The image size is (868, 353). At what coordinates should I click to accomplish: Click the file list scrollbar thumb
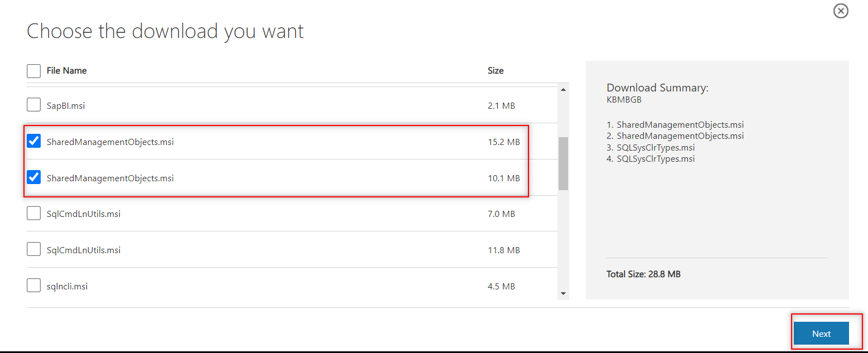pyautogui.click(x=563, y=163)
